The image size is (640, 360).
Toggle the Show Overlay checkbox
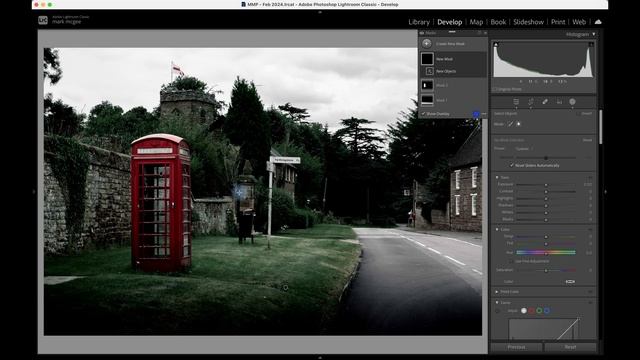(x=423, y=114)
